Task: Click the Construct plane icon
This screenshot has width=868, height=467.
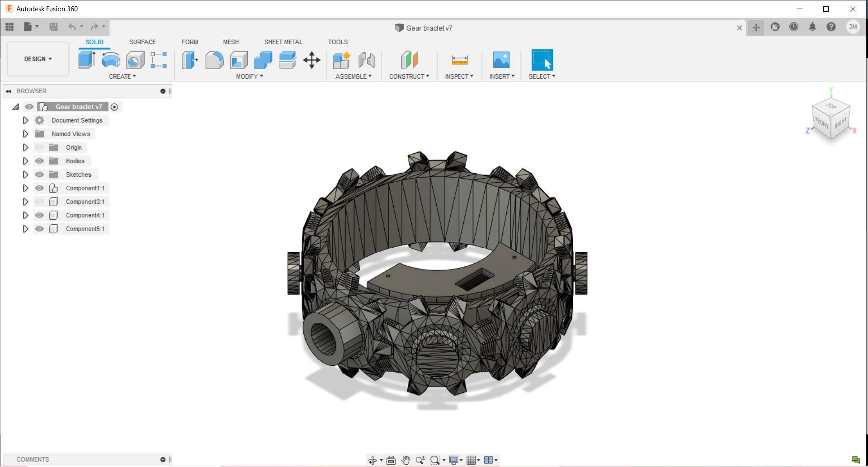Action: coord(409,60)
